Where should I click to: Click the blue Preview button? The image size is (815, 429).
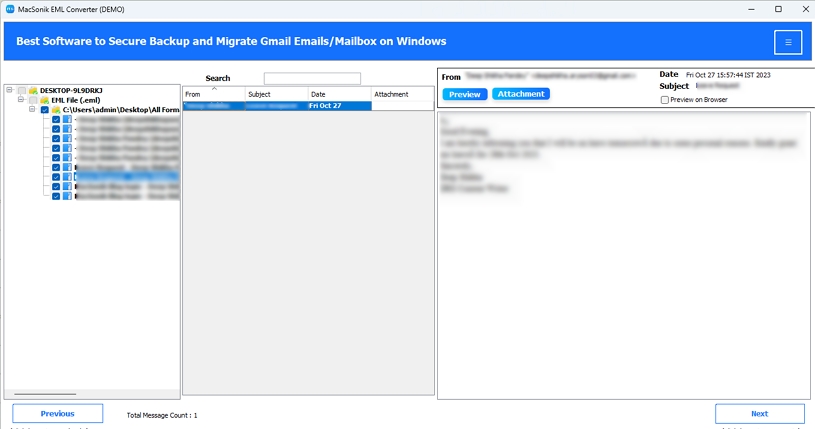[x=465, y=94]
